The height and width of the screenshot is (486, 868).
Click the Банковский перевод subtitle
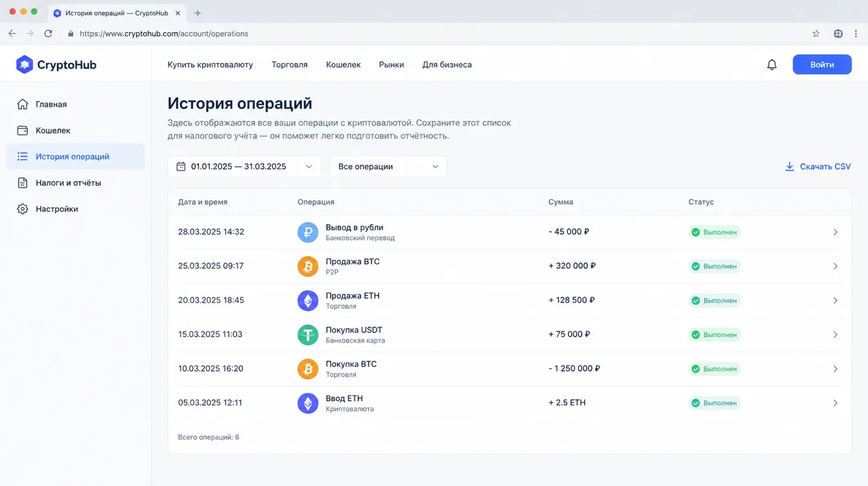tap(360, 238)
